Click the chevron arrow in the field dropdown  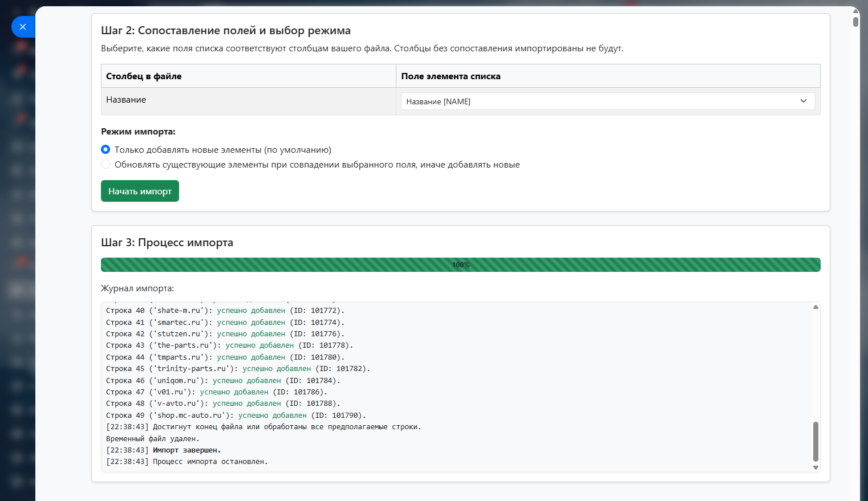pyautogui.click(x=803, y=101)
